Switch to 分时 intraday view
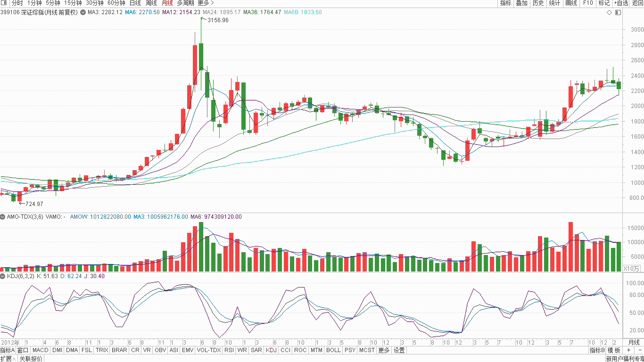This screenshot has width=644, height=362. [x=17, y=3]
